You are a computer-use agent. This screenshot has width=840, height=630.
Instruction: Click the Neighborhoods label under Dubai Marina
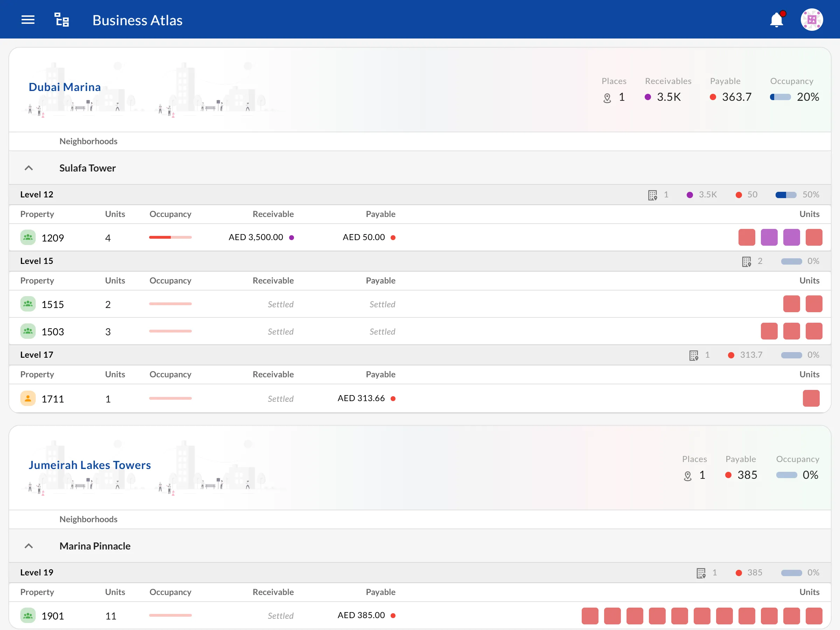pyautogui.click(x=88, y=141)
